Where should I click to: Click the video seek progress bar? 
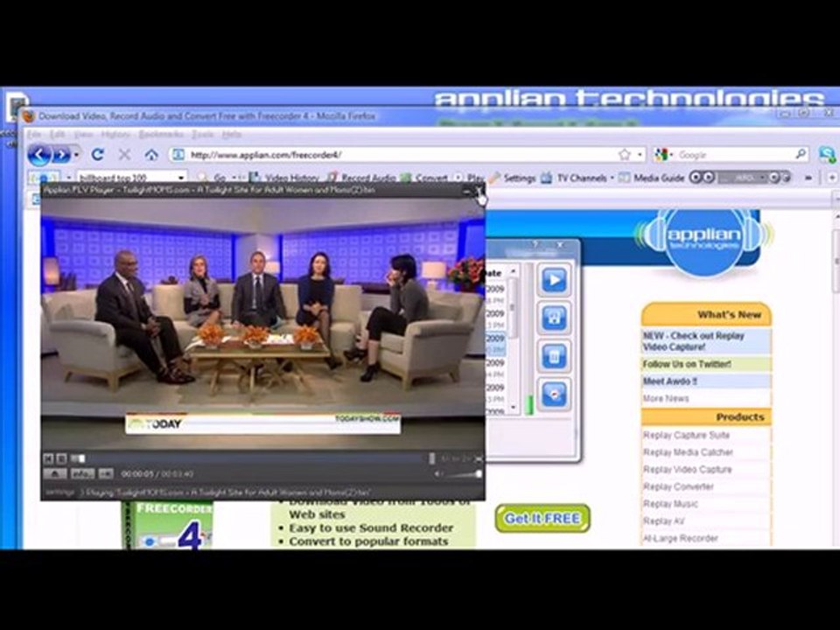(x=253, y=458)
